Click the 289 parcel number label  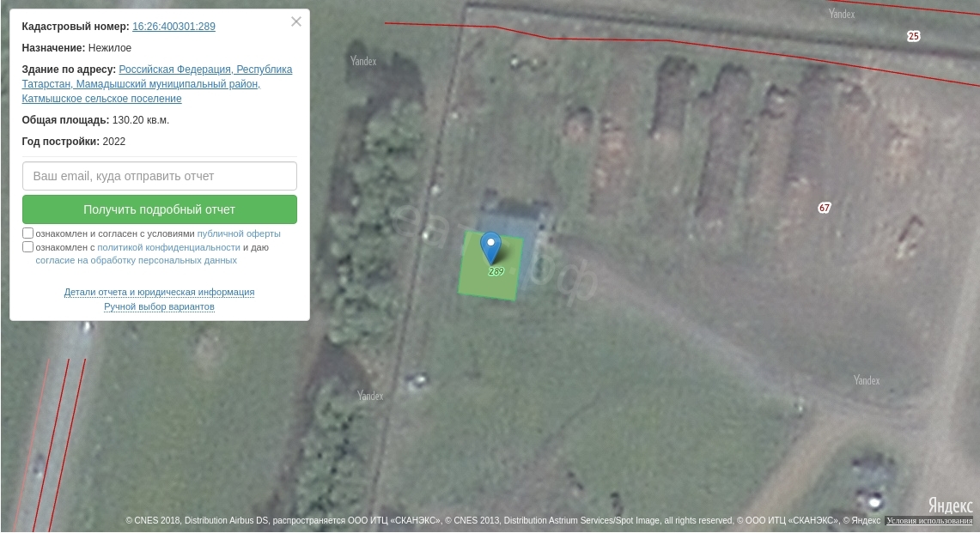point(496,271)
